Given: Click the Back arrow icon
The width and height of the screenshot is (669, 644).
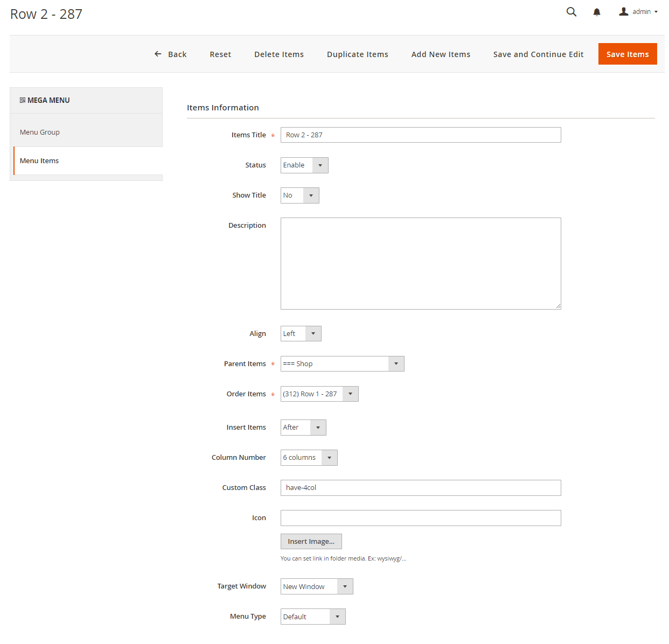Looking at the screenshot, I should coord(158,54).
